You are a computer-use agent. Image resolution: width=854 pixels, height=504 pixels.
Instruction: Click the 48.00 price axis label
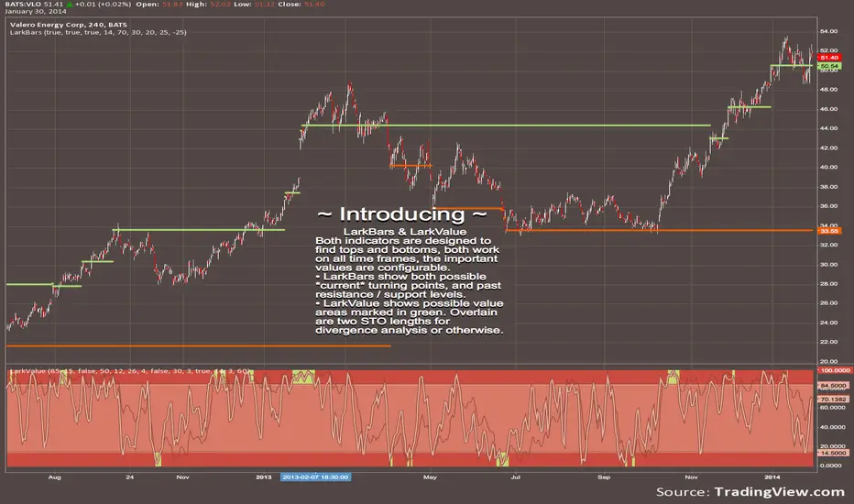[829, 90]
